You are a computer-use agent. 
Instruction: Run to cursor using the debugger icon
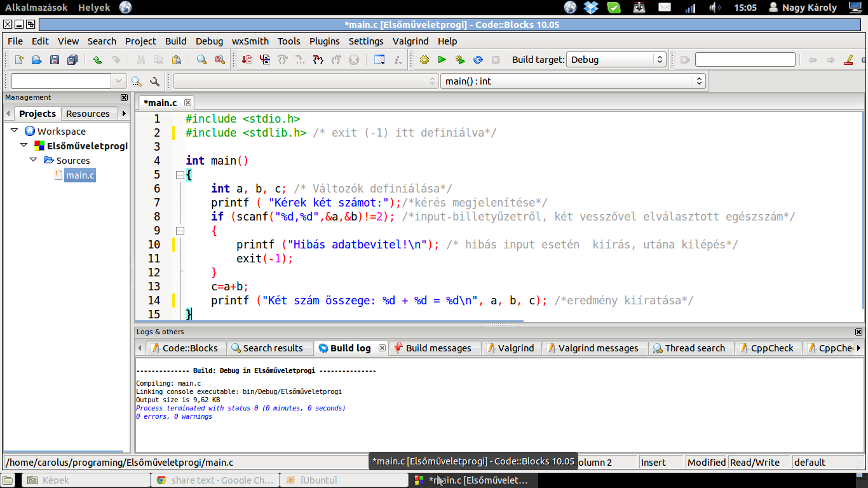[265, 60]
